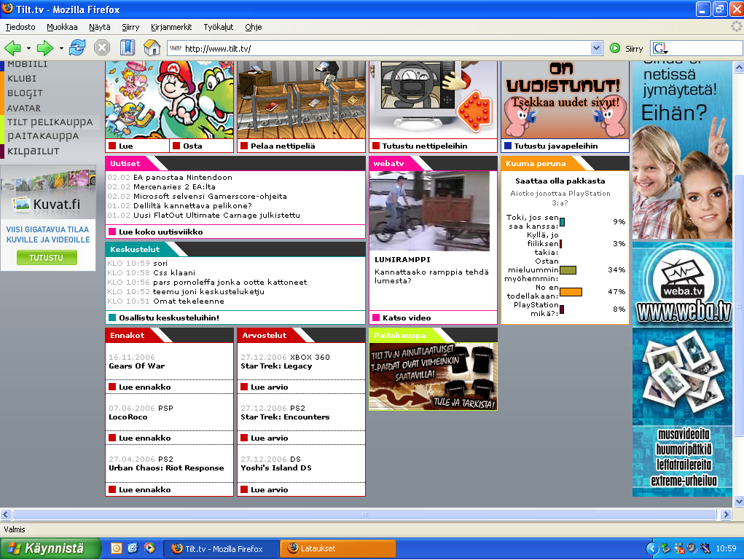Open news item Mercenaries 2 EA:lta
Viewport: 744px width, 560px height.
click(174, 187)
